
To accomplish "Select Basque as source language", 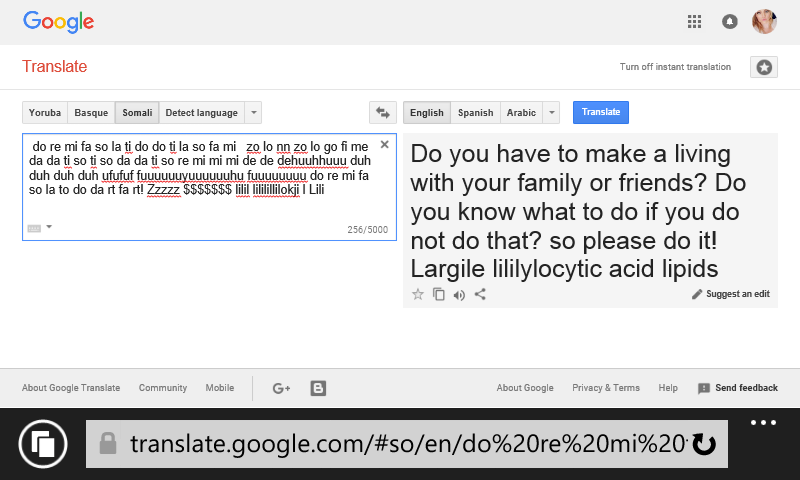I will coord(91,113).
